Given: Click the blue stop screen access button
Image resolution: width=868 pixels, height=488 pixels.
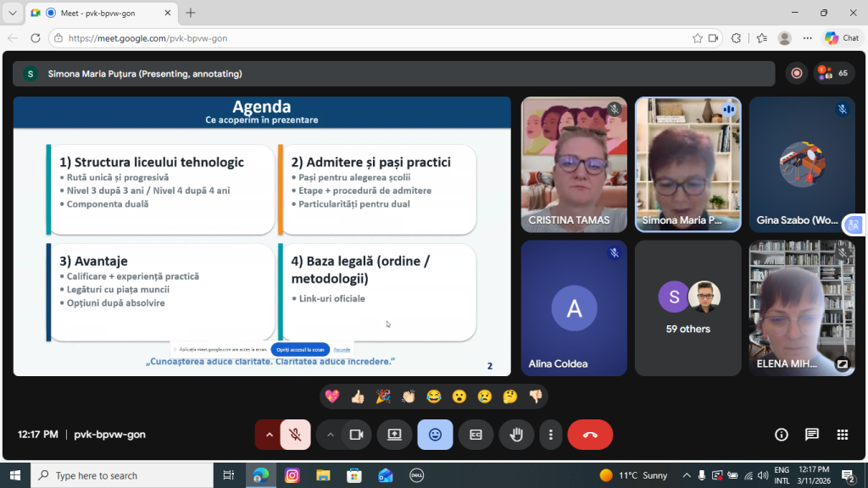Looking at the screenshot, I should click(x=300, y=349).
